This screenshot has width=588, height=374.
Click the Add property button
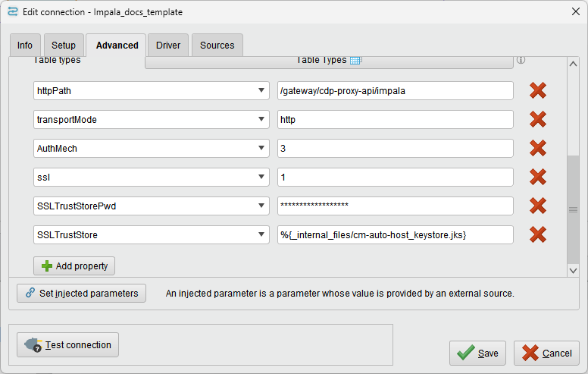pos(74,266)
